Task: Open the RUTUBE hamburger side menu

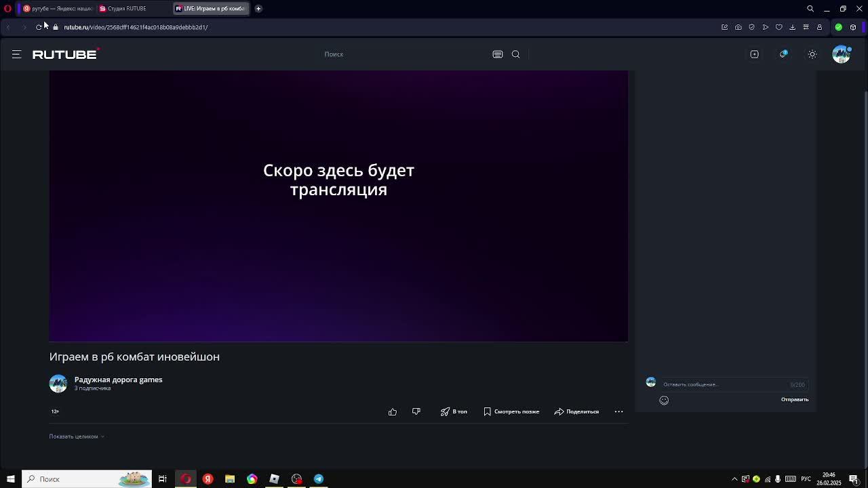Action: click(17, 54)
